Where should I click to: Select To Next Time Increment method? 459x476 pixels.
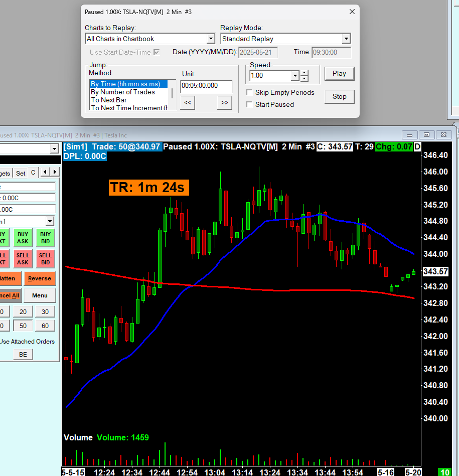point(128,107)
